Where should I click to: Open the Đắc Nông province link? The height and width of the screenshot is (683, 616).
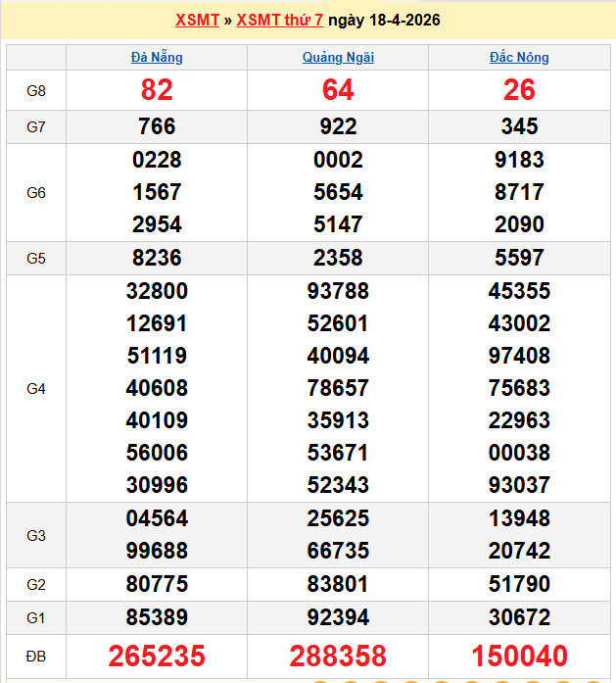[x=519, y=57]
